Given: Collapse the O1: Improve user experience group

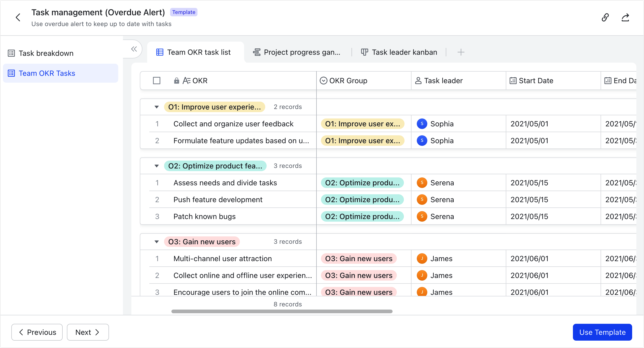Looking at the screenshot, I should (157, 107).
